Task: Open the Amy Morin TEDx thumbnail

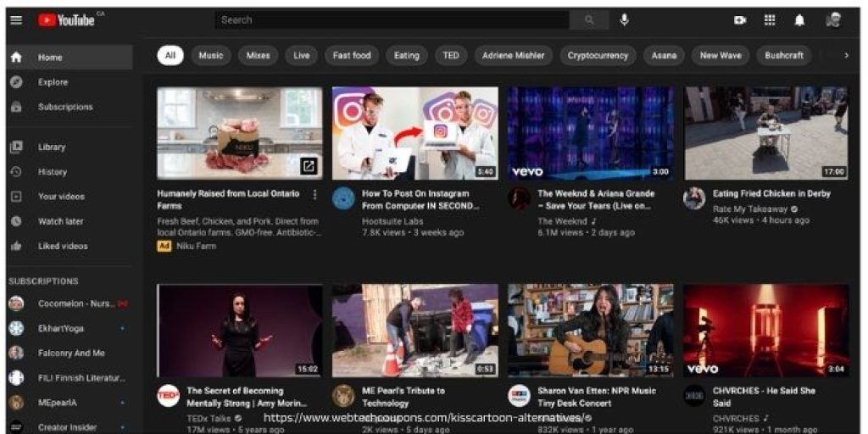Action: pyautogui.click(x=240, y=331)
